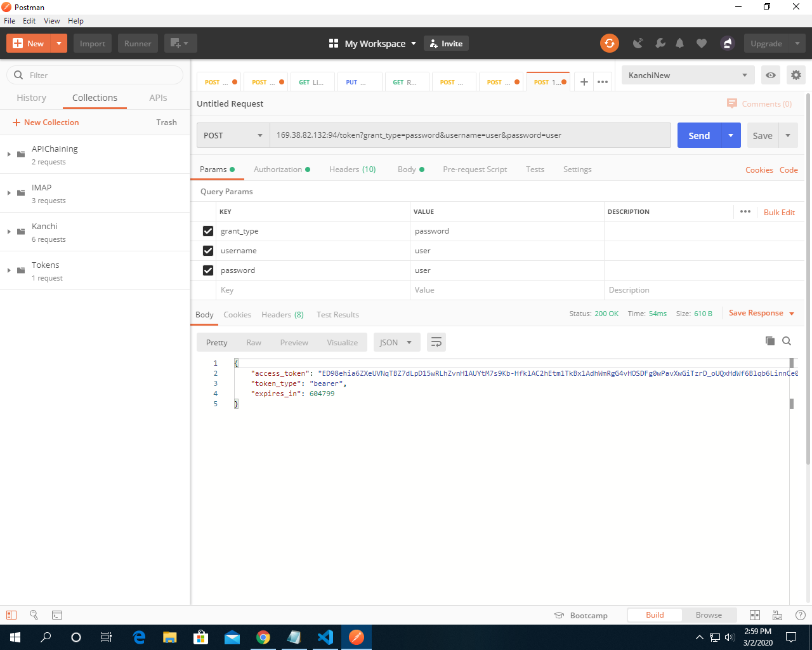Click the heart icon in header
Viewport: 812px width, 650px height.
click(x=701, y=43)
